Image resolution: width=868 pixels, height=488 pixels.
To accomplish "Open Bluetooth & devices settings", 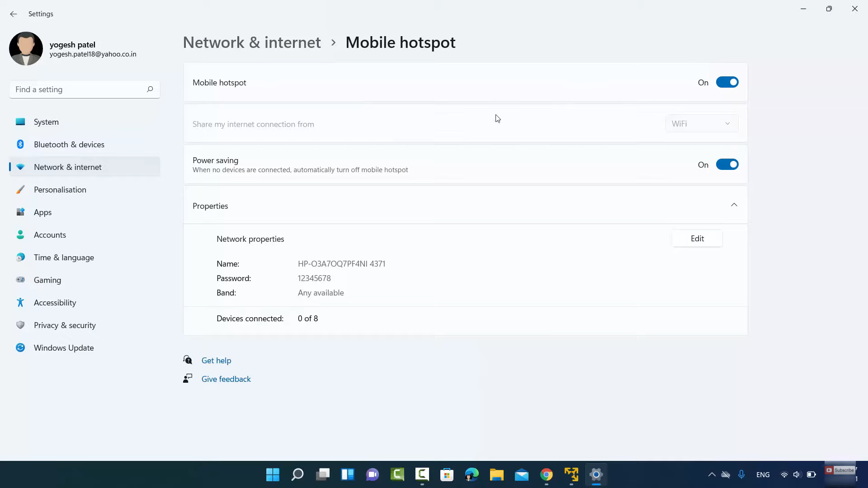I will tap(69, 145).
